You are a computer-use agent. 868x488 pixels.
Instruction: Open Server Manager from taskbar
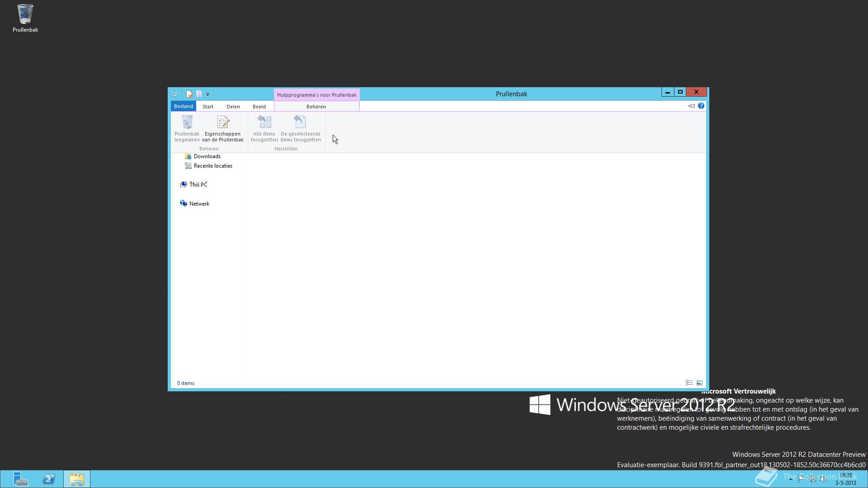(x=20, y=479)
